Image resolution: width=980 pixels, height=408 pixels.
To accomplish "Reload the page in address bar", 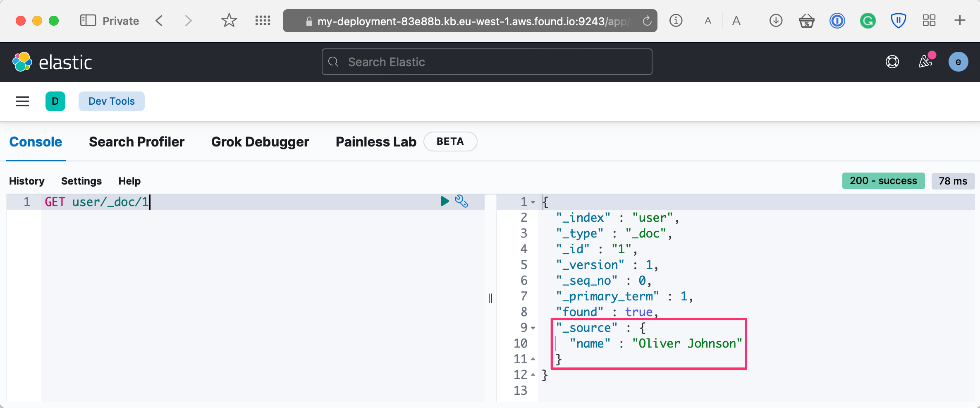I will tap(647, 21).
